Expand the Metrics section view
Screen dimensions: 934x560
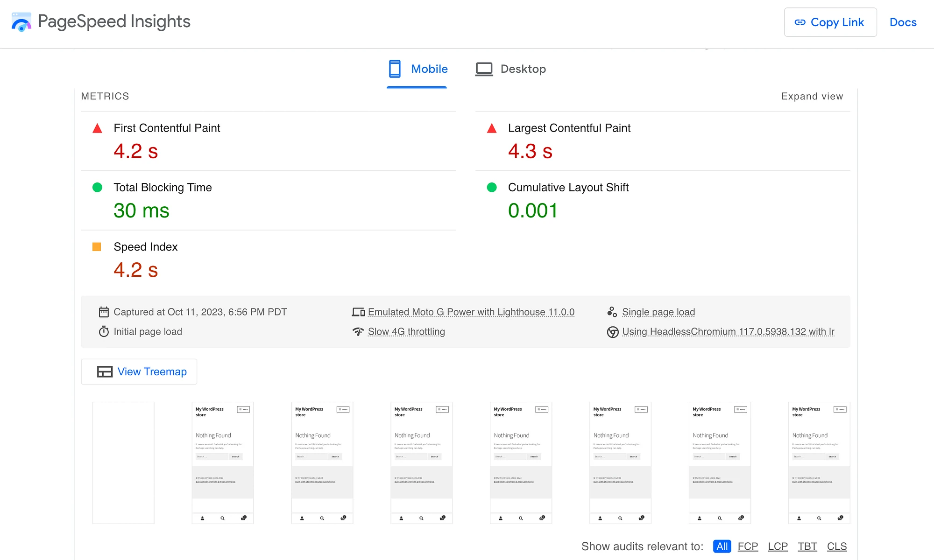pos(812,95)
